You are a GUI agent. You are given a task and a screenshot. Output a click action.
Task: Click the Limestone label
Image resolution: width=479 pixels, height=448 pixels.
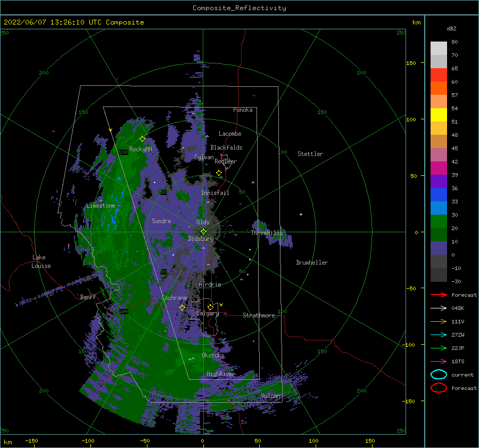[101, 206]
